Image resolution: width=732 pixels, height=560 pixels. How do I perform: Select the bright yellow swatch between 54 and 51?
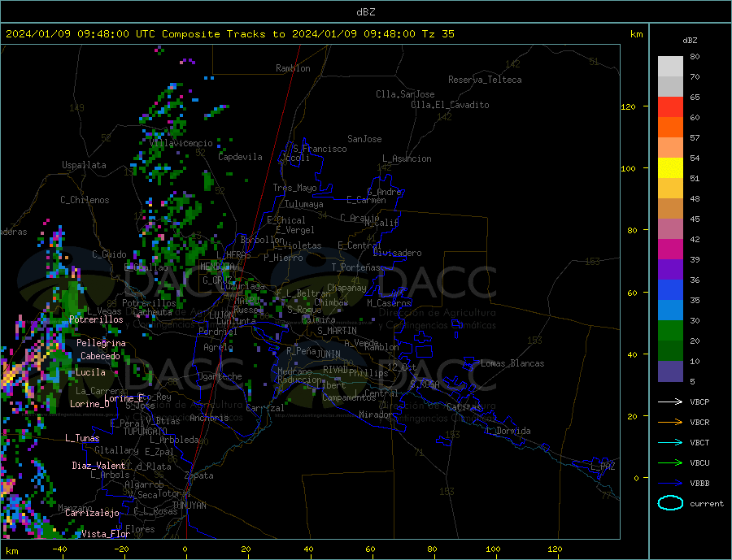670,168
